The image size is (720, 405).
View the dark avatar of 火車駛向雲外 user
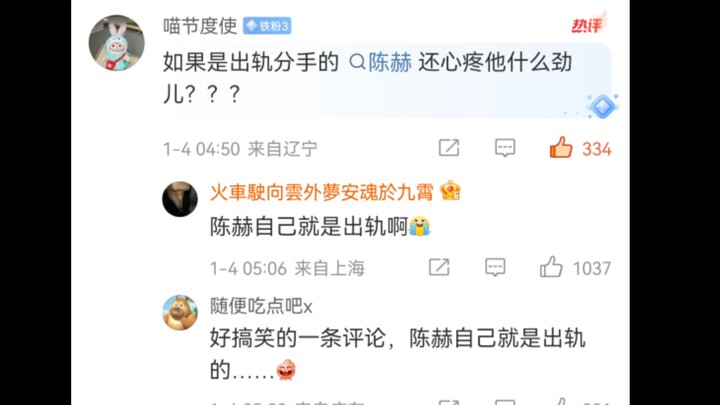[180, 199]
